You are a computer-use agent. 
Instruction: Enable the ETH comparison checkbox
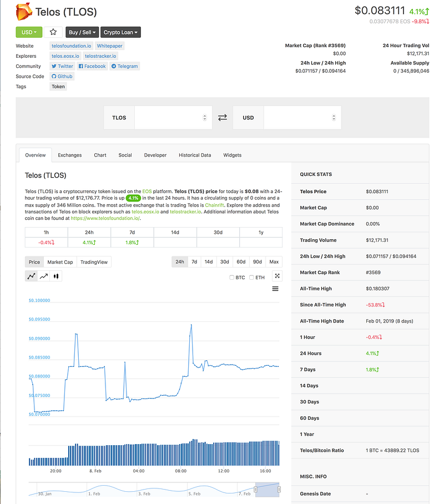click(x=251, y=278)
